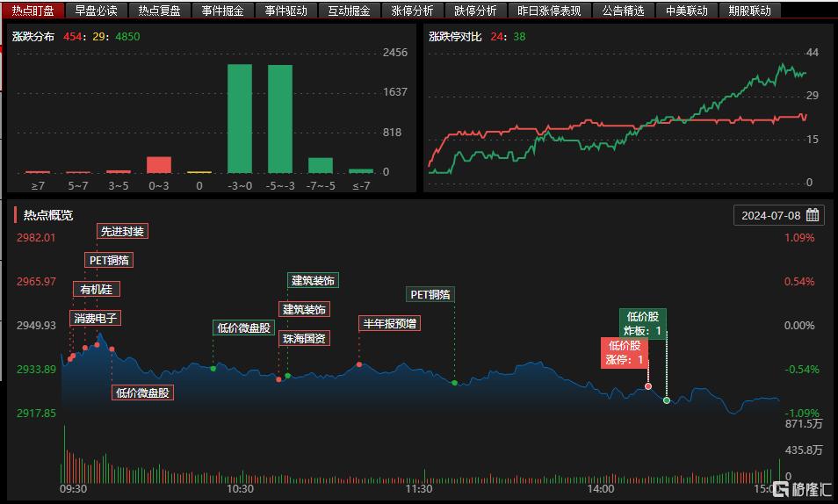This screenshot has width=838, height=504.
Task: Click the 10:30 time axis label
Action: [240, 488]
